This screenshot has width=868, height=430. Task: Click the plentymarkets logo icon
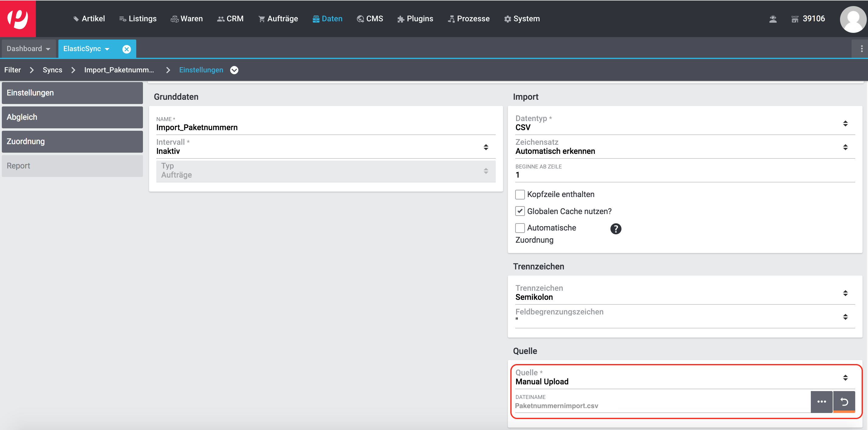(18, 19)
